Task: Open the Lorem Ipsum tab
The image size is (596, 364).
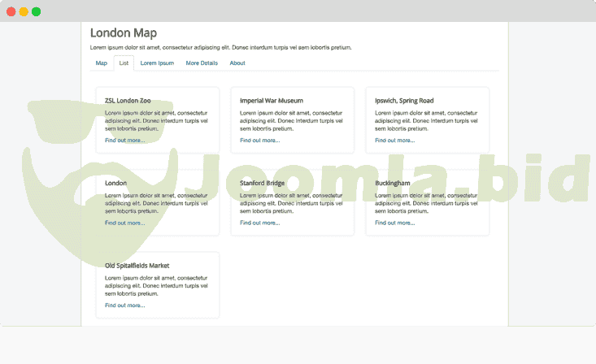Action: (157, 63)
